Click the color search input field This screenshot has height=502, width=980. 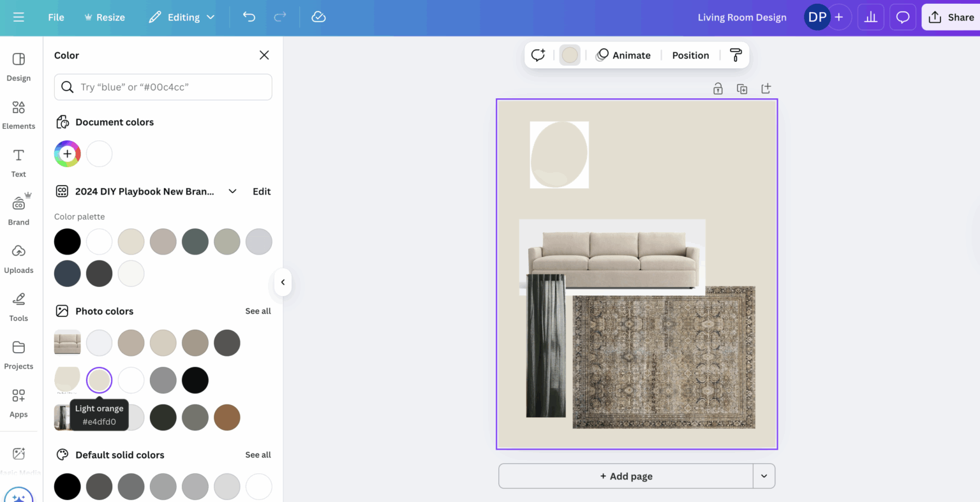163,87
